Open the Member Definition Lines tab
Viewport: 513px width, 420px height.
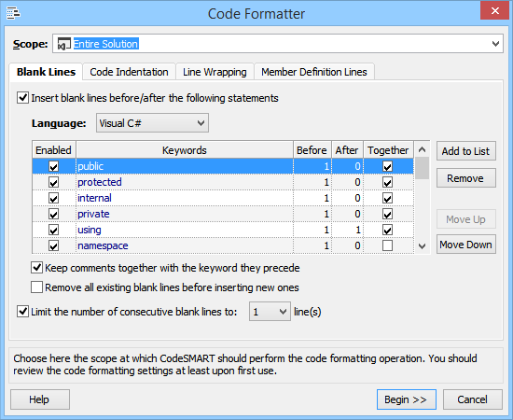click(314, 72)
